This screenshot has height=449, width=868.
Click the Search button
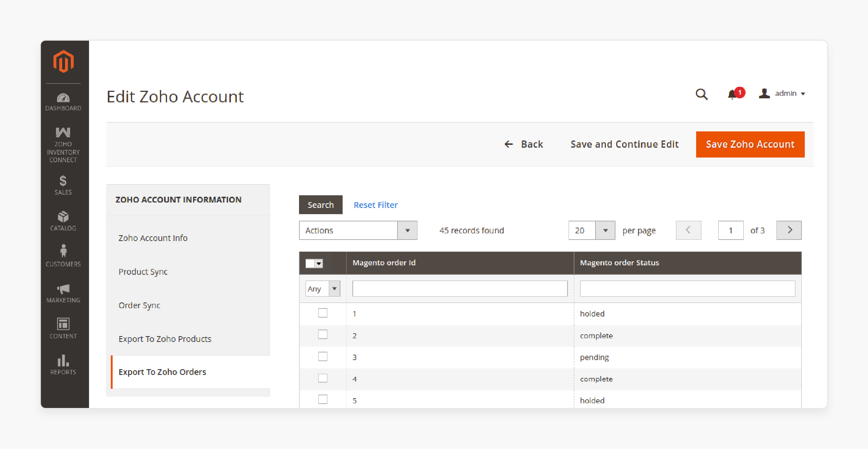(x=320, y=205)
